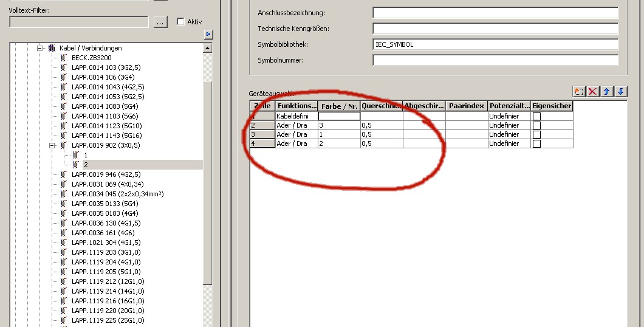Click icon next to LAPP.0014 103 (3G2,5)
Screen dimensions: 644x327
tap(64, 67)
